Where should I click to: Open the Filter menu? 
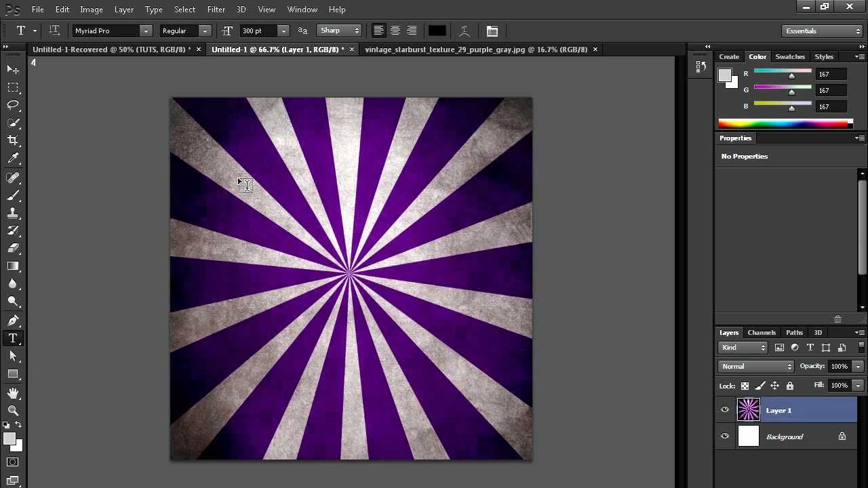[x=216, y=9]
